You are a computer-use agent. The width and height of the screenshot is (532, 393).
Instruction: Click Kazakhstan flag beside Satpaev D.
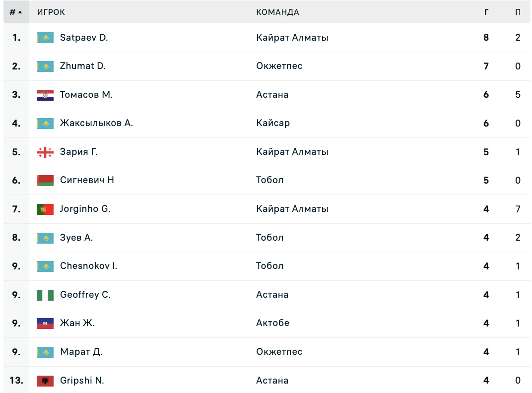[45, 38]
